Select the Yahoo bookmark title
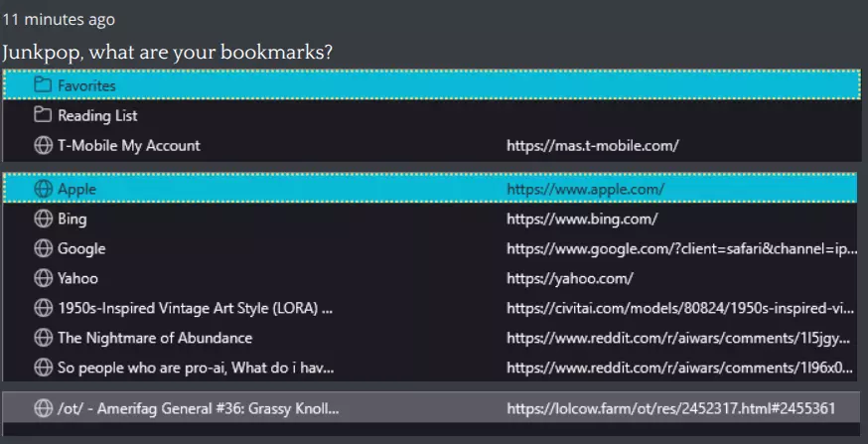The width and height of the screenshot is (868, 444). 78,278
